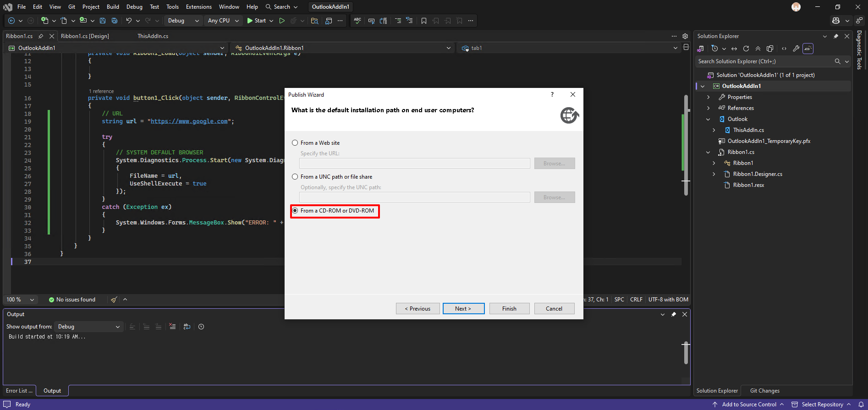The height and width of the screenshot is (410, 868).
Task: Click the Undo arrow icon
Action: [x=129, y=21]
